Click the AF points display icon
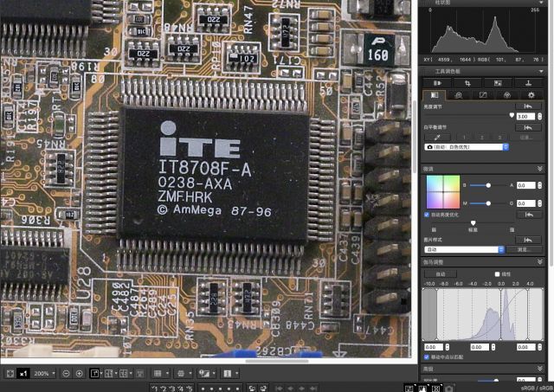 181,373
